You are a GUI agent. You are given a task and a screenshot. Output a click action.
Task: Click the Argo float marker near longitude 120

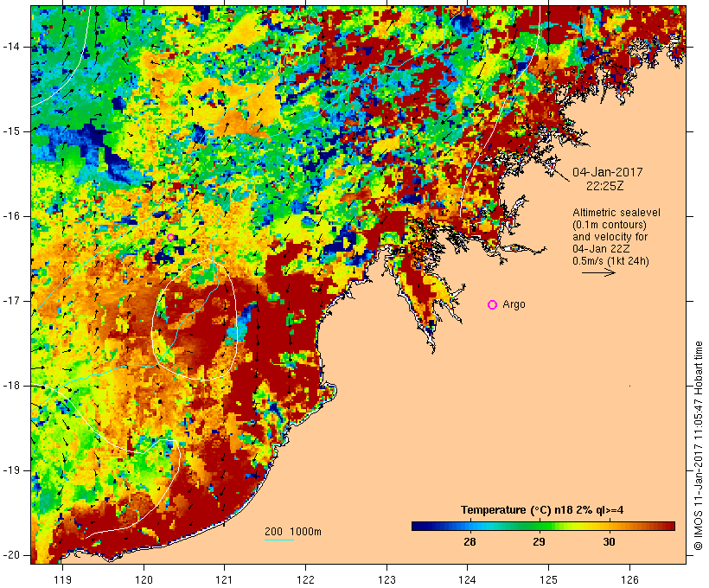coord(170,238)
